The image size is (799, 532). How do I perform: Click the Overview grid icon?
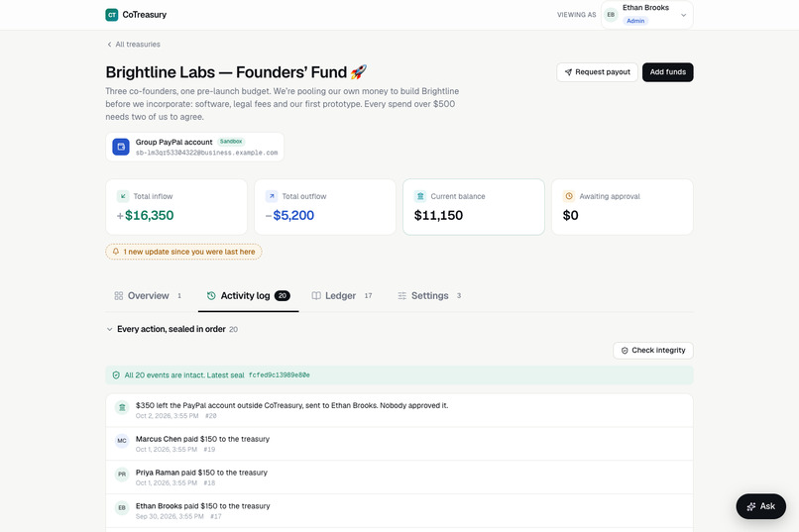click(x=119, y=296)
